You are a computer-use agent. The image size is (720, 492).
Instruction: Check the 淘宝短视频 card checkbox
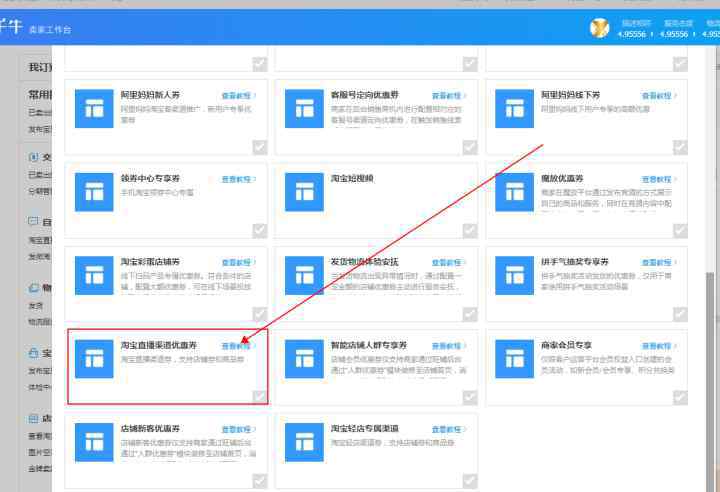tap(470, 231)
